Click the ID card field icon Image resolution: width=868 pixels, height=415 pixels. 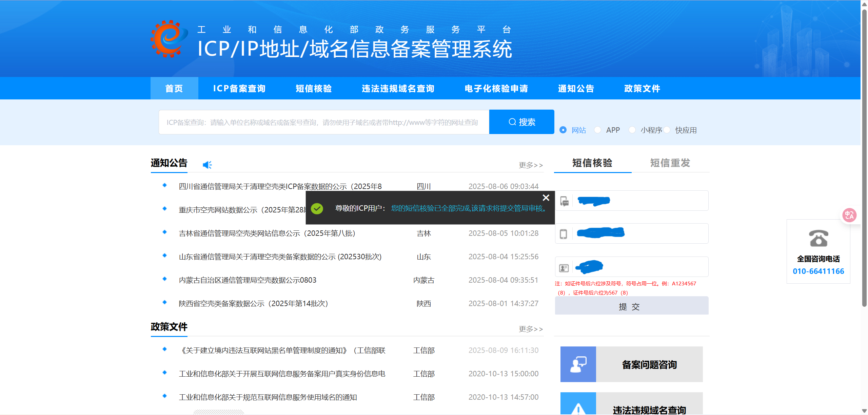tap(564, 268)
